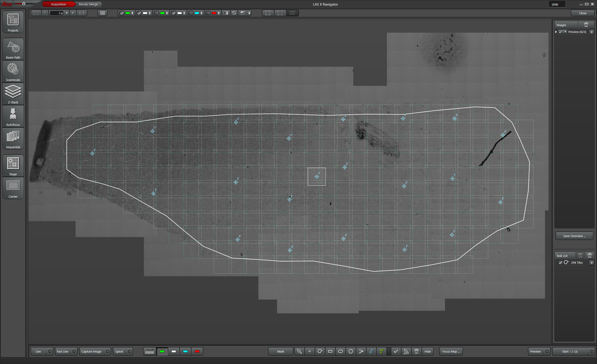The image size is (597, 364).
Task: Uncheck the first green channel checkbox
Action: 122,13
